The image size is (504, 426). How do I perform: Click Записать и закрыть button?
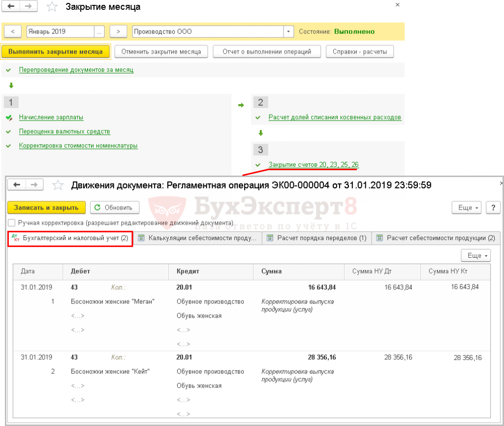[x=47, y=208]
